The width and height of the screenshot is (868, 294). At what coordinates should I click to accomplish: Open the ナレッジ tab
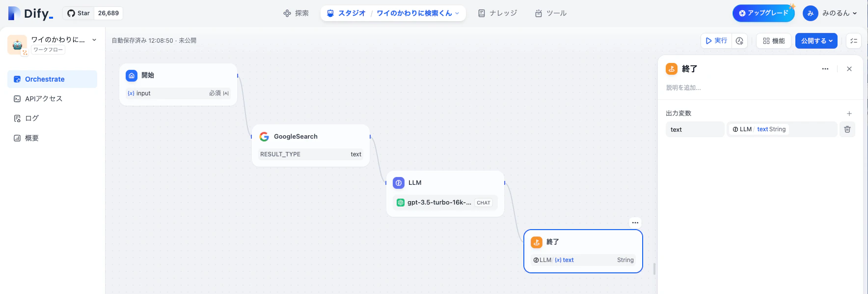[497, 13]
